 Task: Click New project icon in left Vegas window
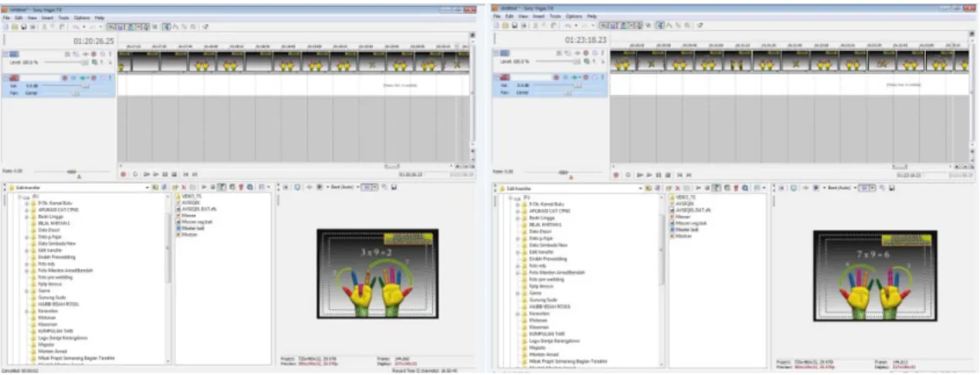[6, 27]
